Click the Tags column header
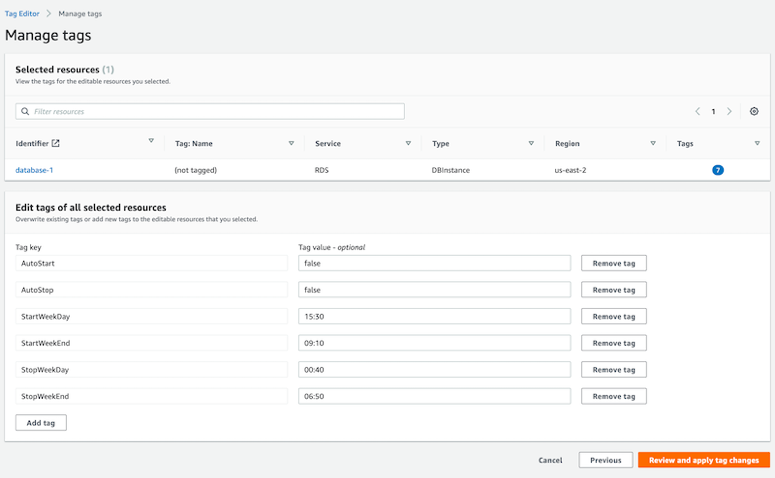 click(x=685, y=143)
